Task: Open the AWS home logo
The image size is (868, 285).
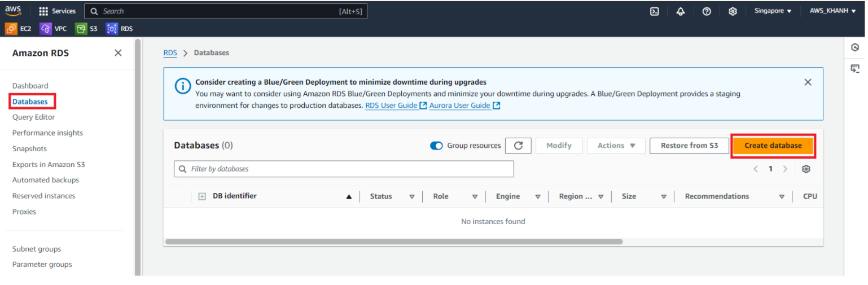Action: [13, 11]
